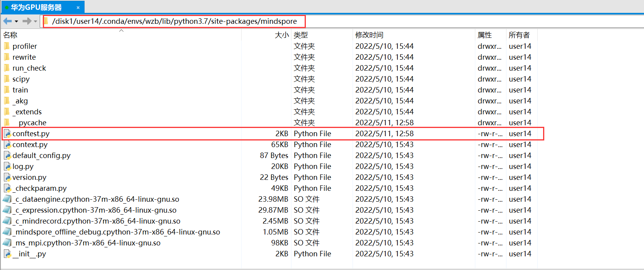The image size is (644, 270).
Task: Click the 23.98MB size value
Action: [x=273, y=199]
